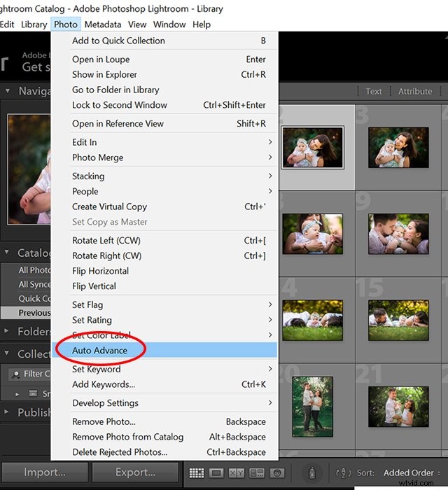The height and width of the screenshot is (490, 448).
Task: Switch to Compare view (XY) icon
Action: click(x=237, y=473)
